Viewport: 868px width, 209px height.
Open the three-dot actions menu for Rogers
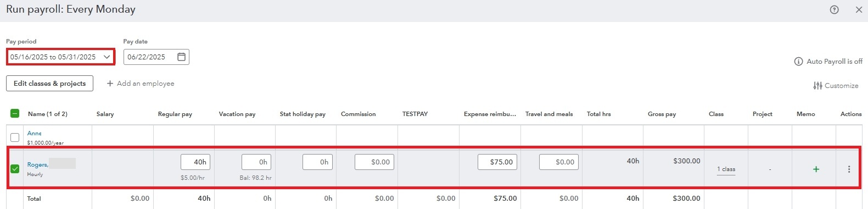(x=849, y=169)
